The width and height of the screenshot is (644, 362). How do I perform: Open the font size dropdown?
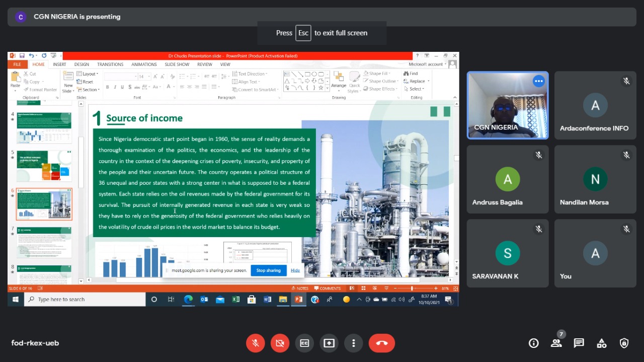click(144, 77)
